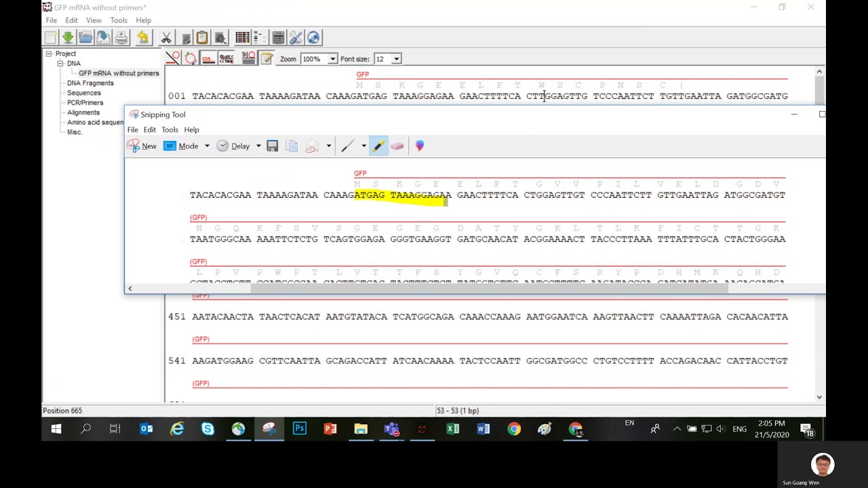Screen dimensions: 868x488
Task: Select GFP mRNA without primers tree item
Action: pyautogui.click(x=119, y=73)
